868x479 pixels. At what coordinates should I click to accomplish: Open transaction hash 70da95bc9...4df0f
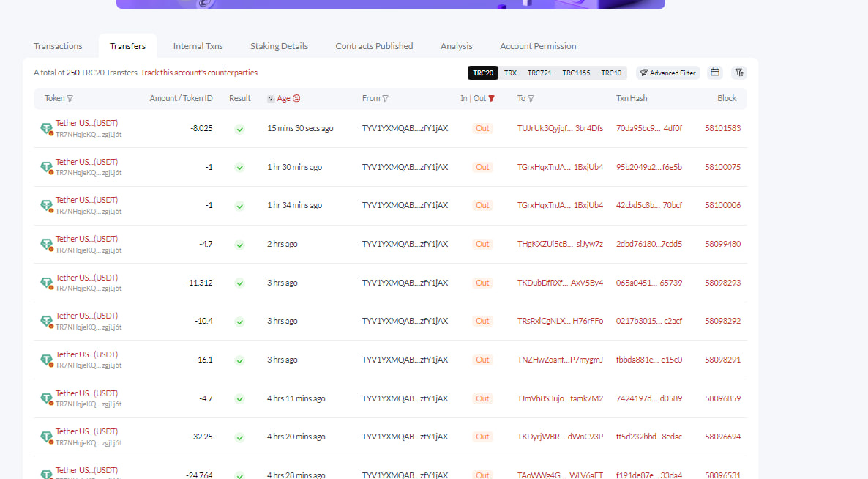click(x=648, y=128)
